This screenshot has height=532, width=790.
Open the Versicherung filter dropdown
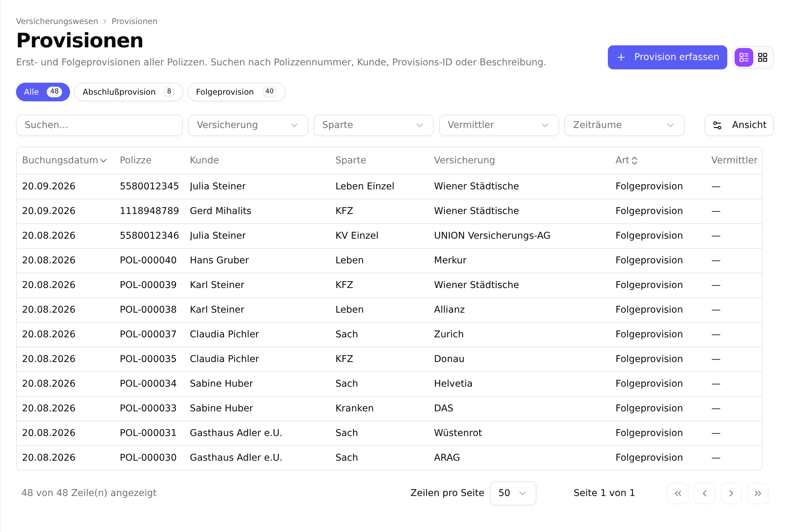click(x=248, y=125)
